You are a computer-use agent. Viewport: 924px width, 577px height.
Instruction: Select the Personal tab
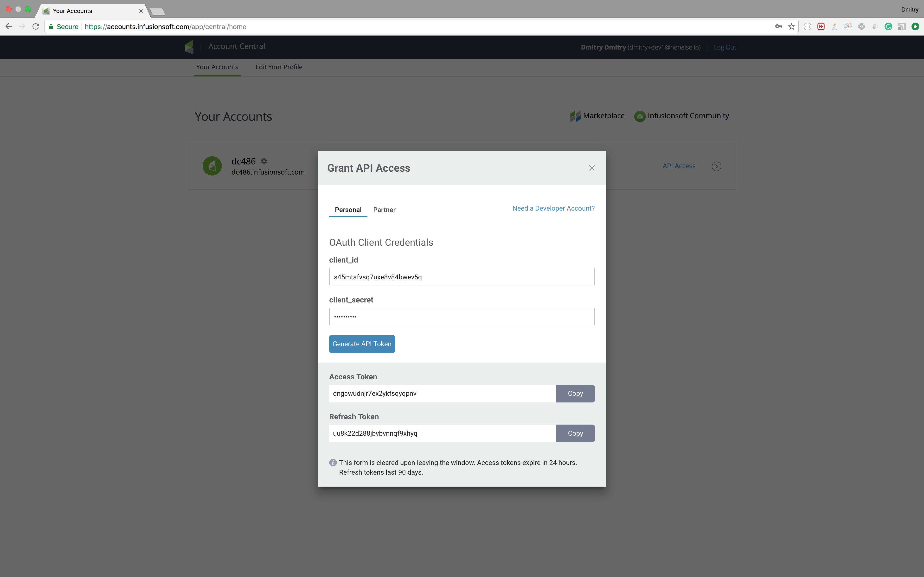(348, 210)
